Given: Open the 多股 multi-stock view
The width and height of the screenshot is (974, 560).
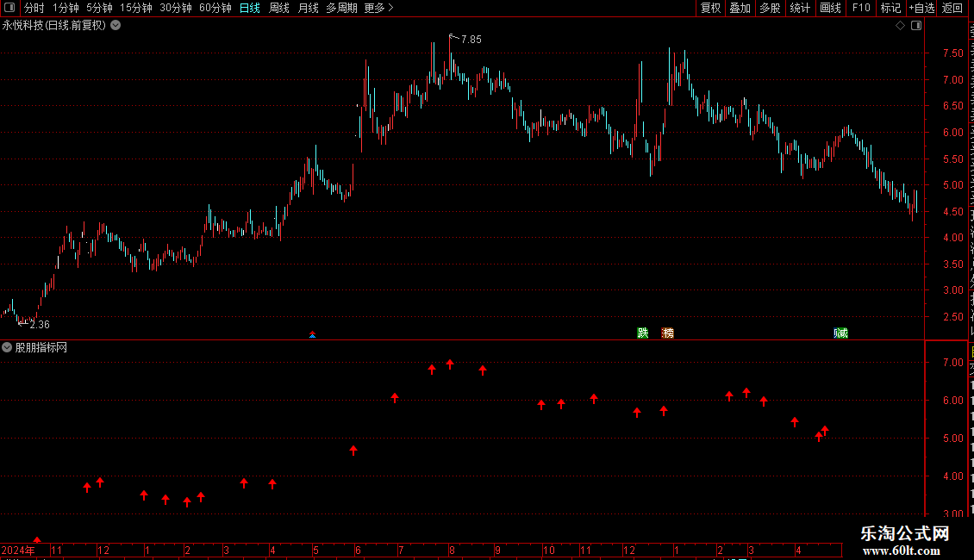Looking at the screenshot, I should coord(771,8).
